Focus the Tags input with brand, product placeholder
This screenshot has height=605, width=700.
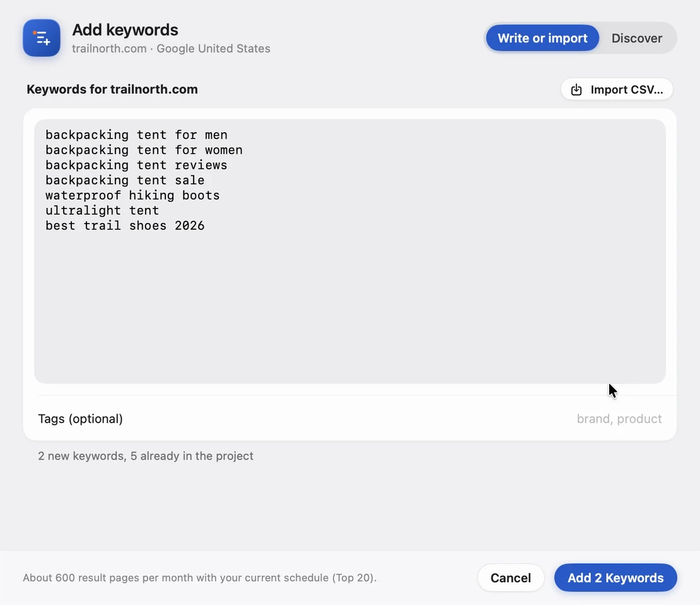click(x=619, y=418)
